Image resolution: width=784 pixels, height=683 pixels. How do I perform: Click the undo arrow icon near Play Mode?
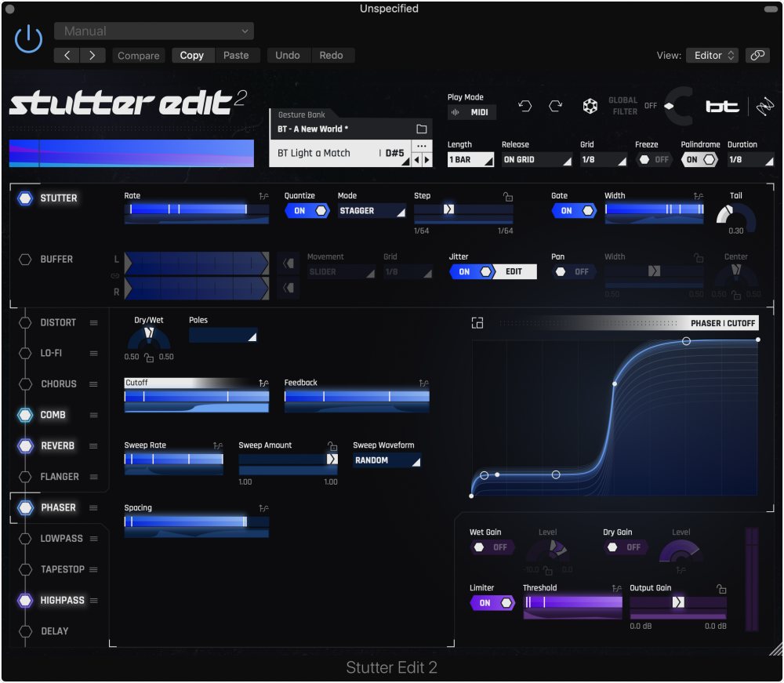pos(525,106)
